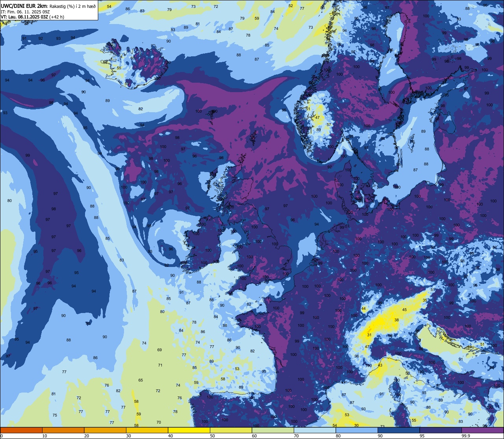The image size is (504, 439).
Task: Click the map value 71 over the Atlantic
Action: (160, 365)
